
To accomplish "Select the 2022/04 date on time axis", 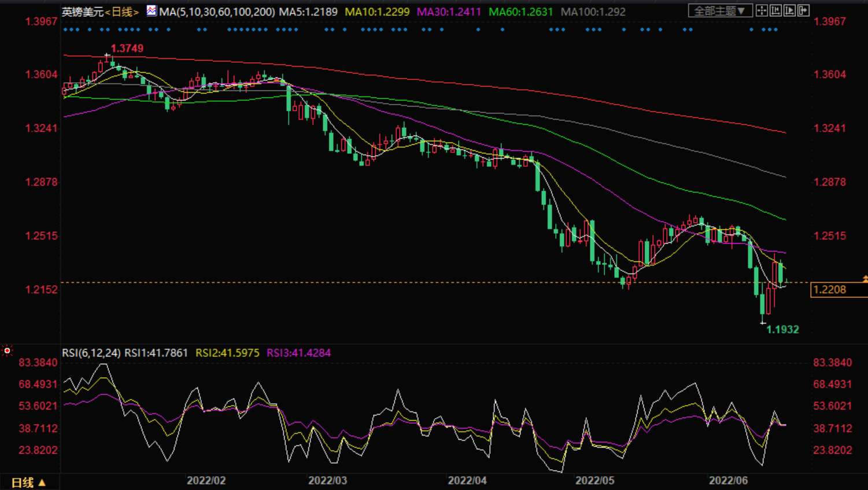I will 467,481.
